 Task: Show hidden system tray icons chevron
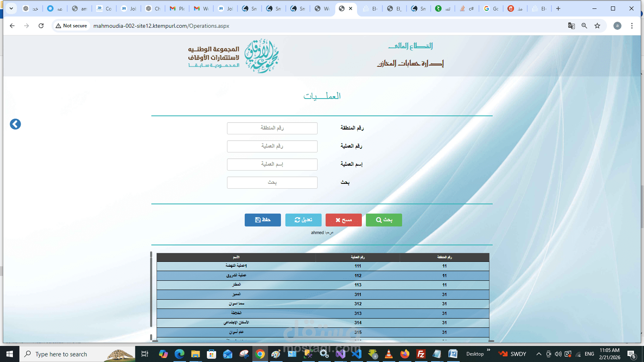(539, 354)
